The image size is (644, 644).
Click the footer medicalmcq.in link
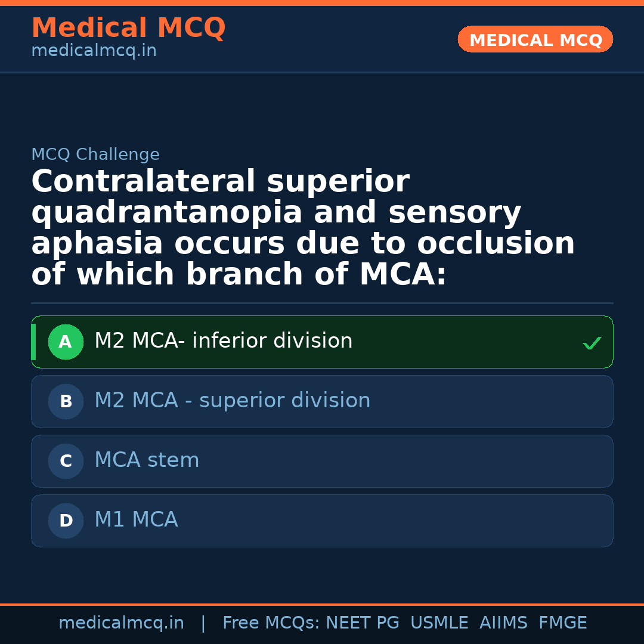click(122, 622)
